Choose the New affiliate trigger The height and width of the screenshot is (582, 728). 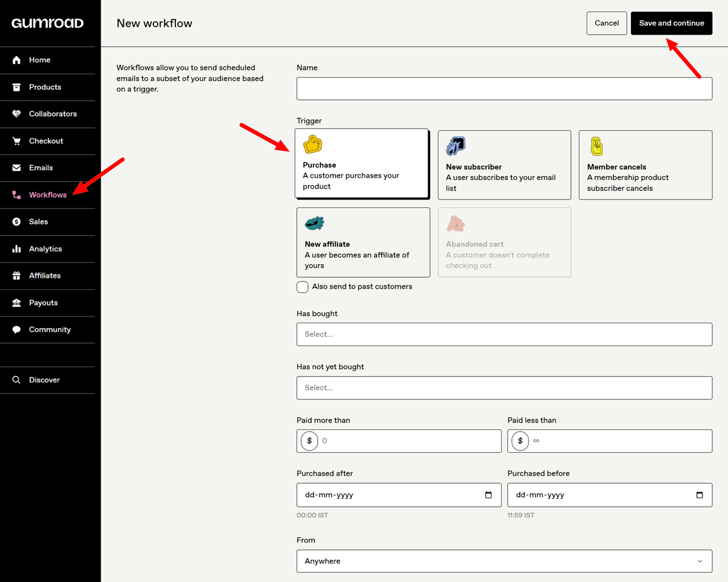tap(363, 242)
